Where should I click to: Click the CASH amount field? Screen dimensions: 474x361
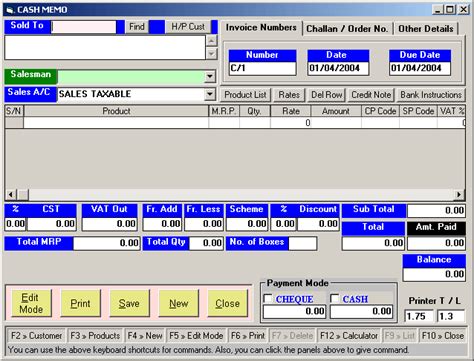(361, 312)
